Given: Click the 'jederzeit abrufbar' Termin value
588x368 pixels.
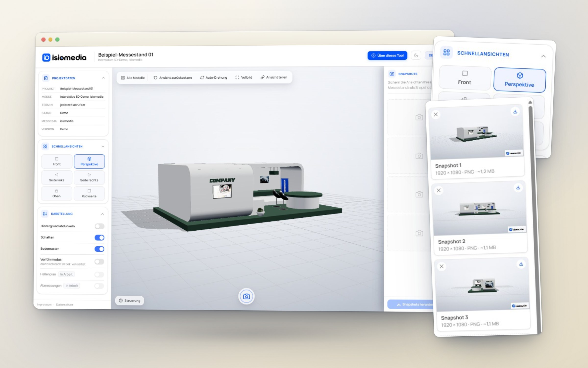Looking at the screenshot, I should pos(73,105).
